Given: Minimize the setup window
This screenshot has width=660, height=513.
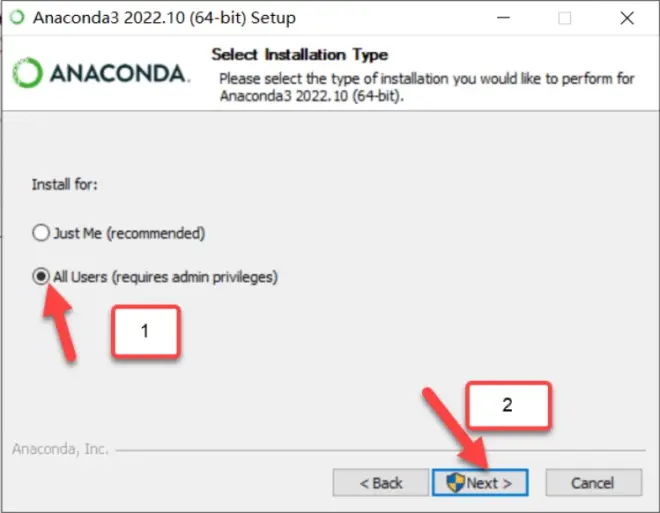Looking at the screenshot, I should coord(503,18).
